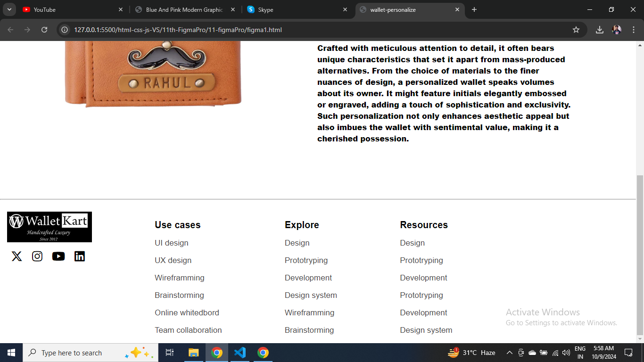
Task: Click the Windows taskbar search box
Action: pos(91,353)
